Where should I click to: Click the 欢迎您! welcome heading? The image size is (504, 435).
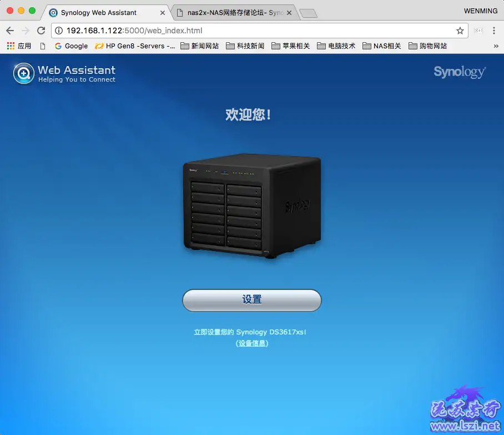coord(248,114)
